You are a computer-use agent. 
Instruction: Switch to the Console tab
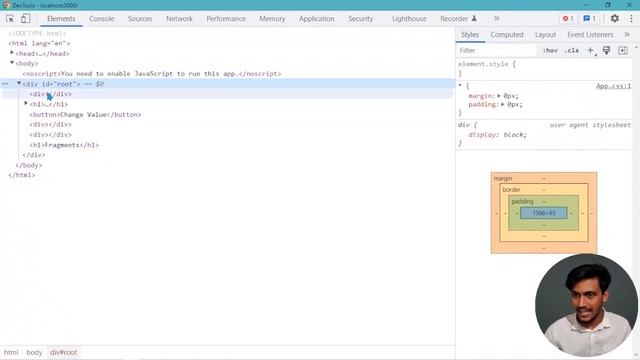[102, 19]
